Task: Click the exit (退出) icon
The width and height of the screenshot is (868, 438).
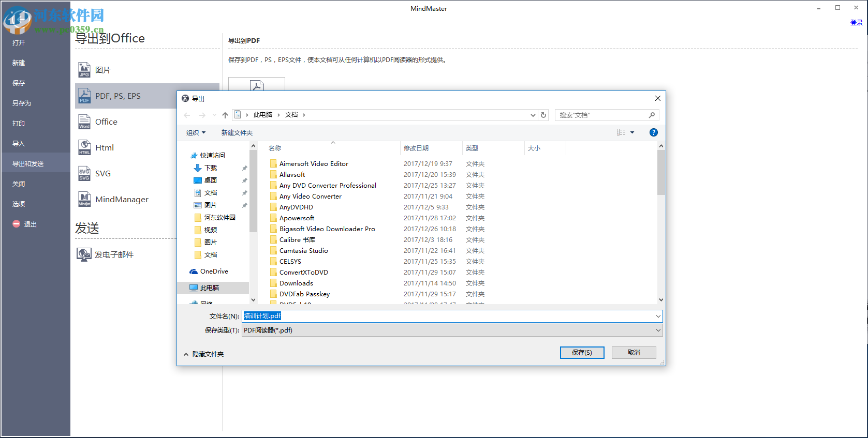Action: [17, 224]
